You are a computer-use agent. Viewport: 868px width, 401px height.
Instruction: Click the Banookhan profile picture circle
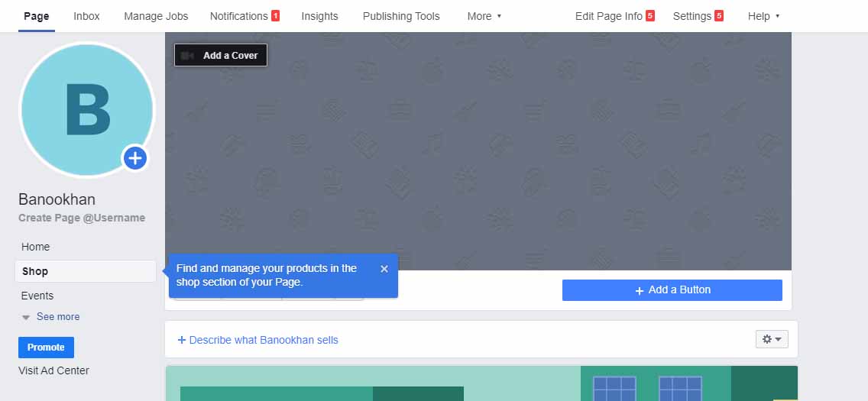click(87, 109)
